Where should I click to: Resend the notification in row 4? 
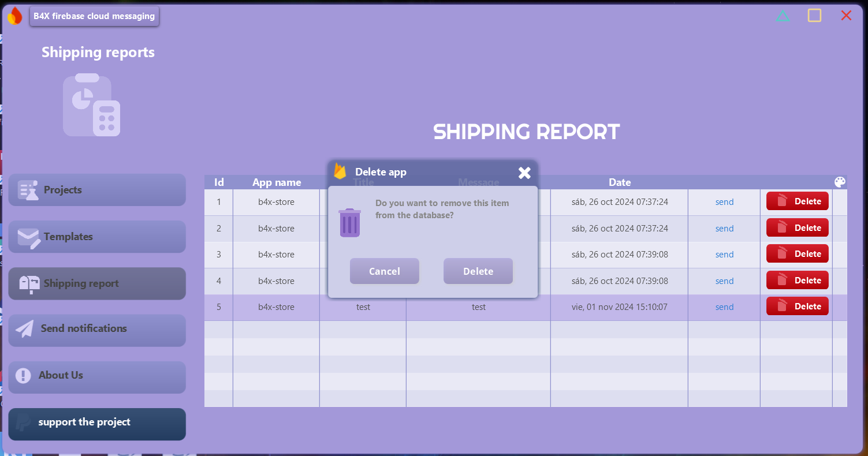point(724,281)
